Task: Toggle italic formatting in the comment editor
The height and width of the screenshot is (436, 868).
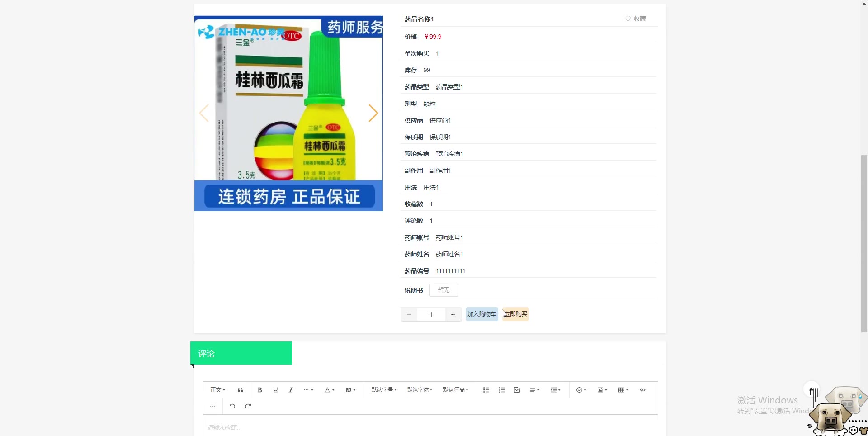Action: [x=291, y=390]
